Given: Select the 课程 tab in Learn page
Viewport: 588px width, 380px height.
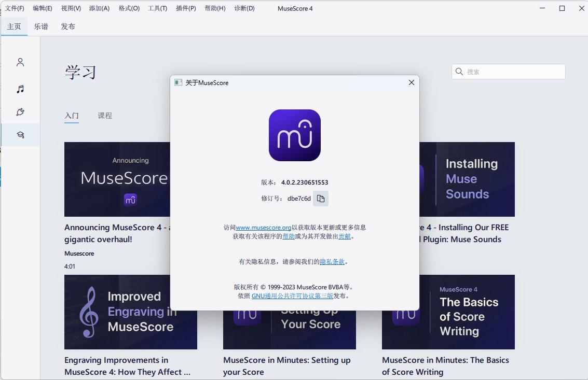Looking at the screenshot, I should click(x=105, y=116).
